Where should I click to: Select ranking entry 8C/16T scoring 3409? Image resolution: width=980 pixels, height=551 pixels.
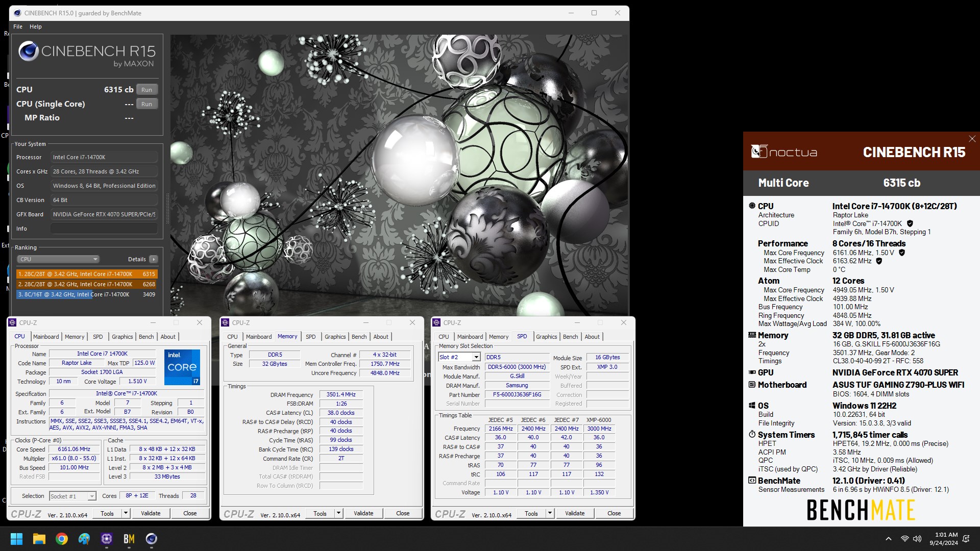pyautogui.click(x=87, y=294)
